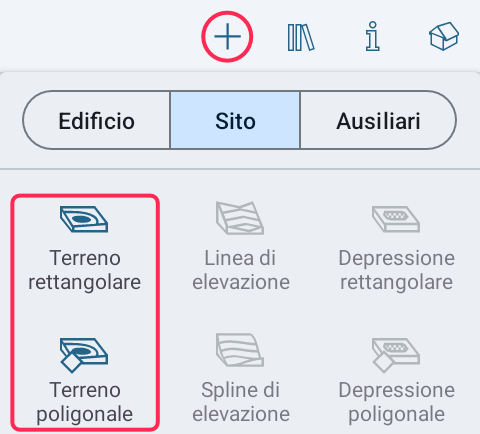
Task: Select the Terreno poligonale tool icon
Action: (84, 355)
